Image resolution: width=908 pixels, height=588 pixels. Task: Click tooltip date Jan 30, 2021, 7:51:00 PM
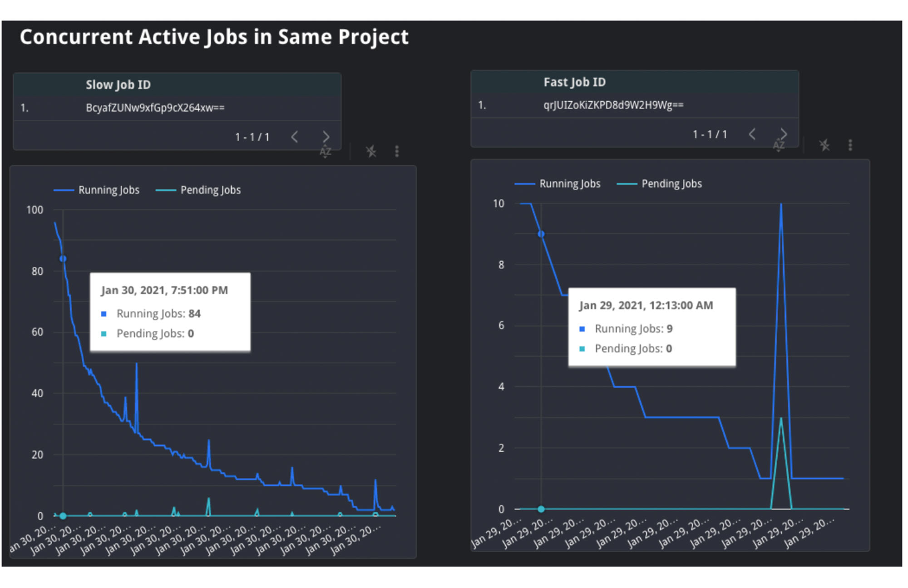(x=164, y=290)
